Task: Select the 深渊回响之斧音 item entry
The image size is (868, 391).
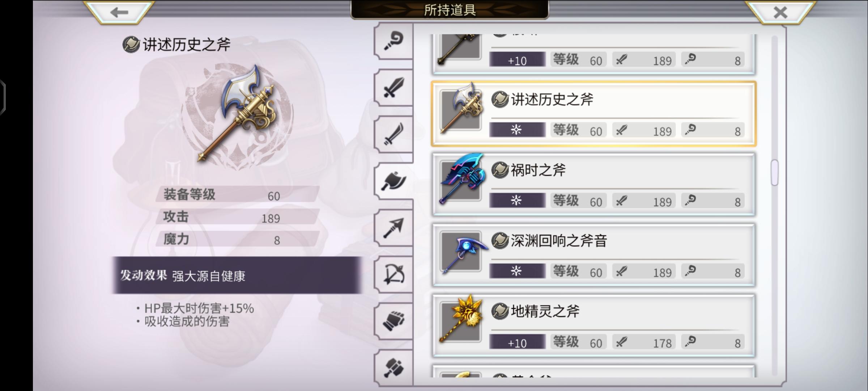Action: (593, 255)
